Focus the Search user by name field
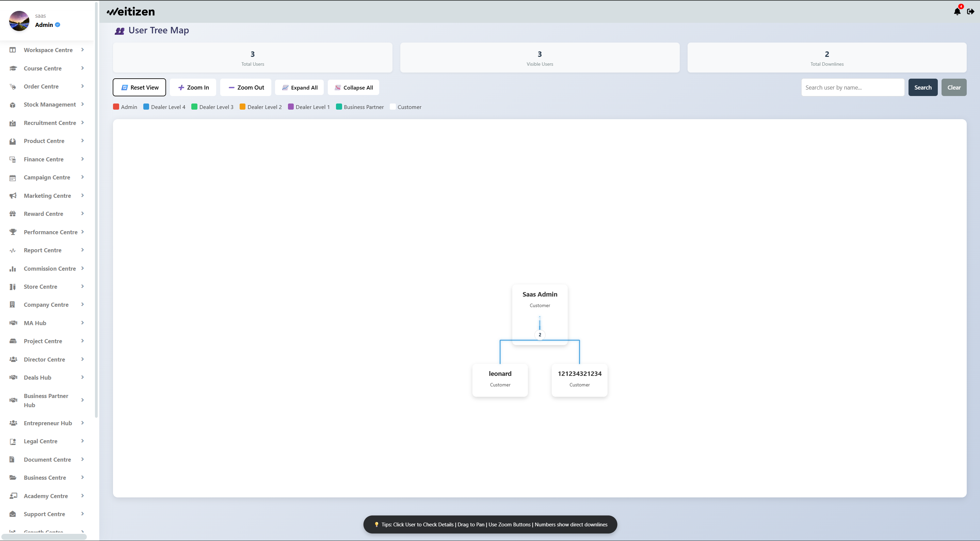Screen dimensions: 980x541 [852, 87]
